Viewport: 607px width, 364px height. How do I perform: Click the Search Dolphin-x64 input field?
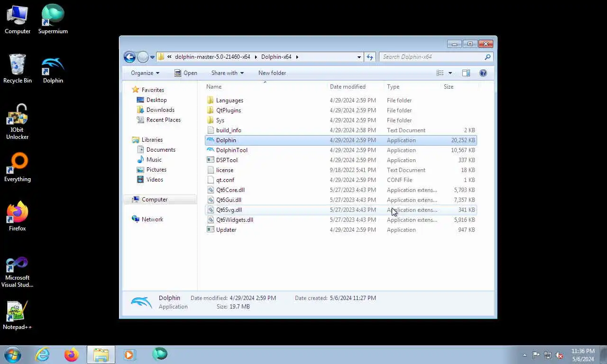click(432, 57)
